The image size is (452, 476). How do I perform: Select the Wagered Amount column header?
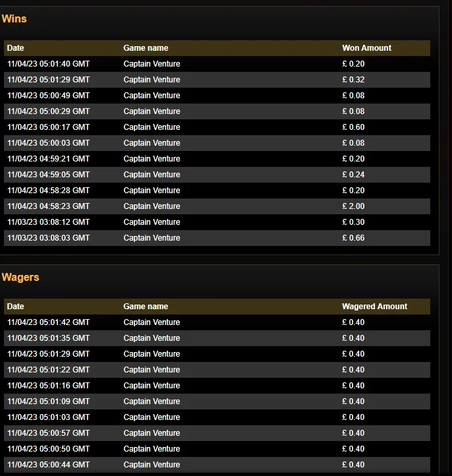pyautogui.click(x=375, y=307)
